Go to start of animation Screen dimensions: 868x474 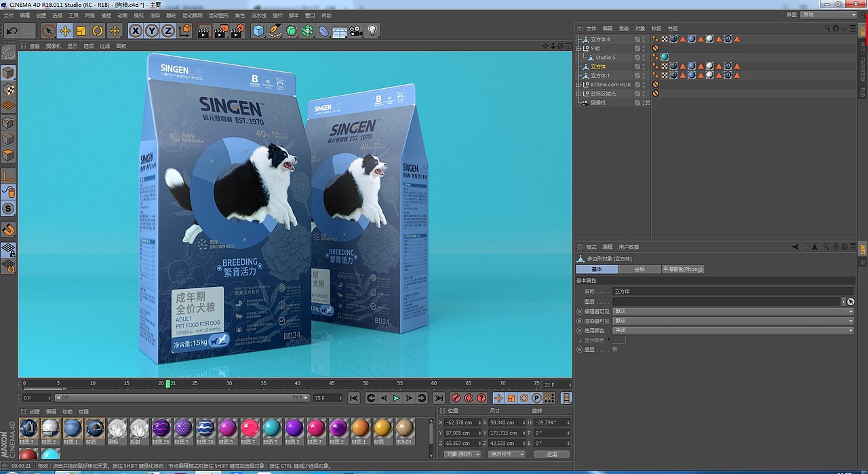(x=354, y=398)
